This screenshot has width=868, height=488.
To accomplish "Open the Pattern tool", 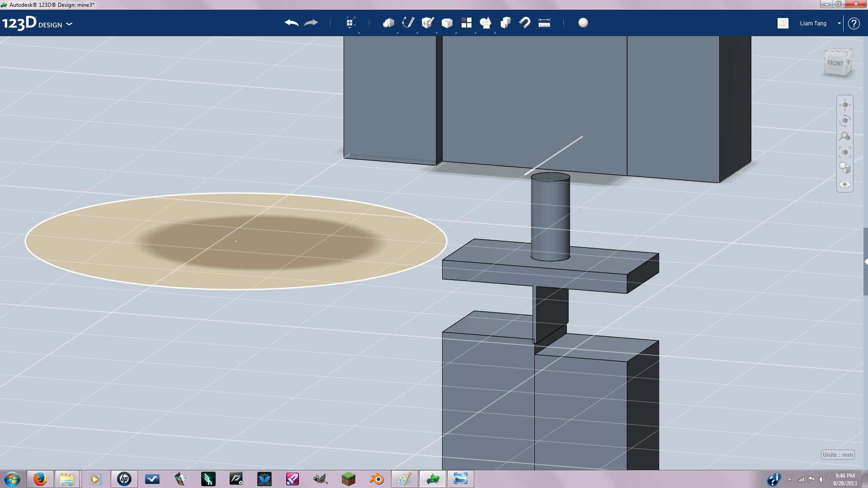I will (x=466, y=23).
